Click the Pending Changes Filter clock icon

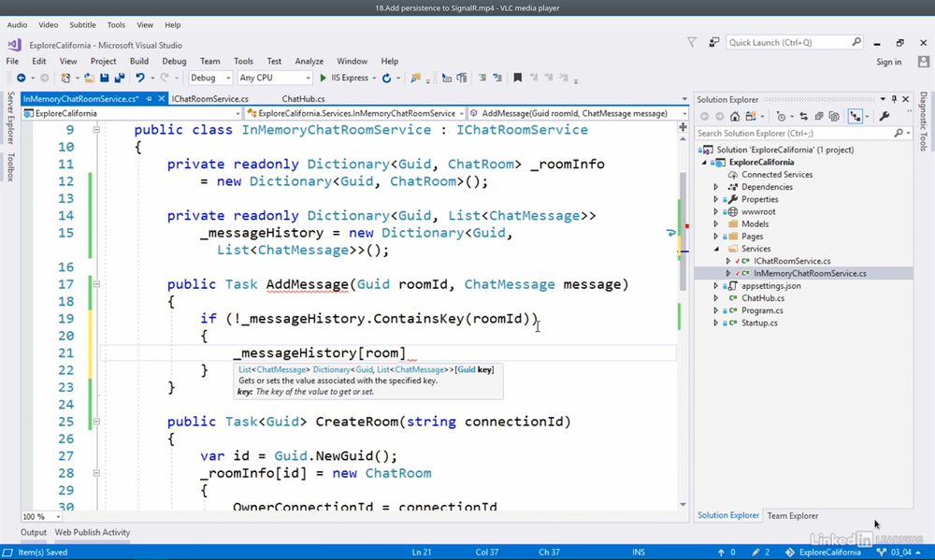tap(781, 116)
